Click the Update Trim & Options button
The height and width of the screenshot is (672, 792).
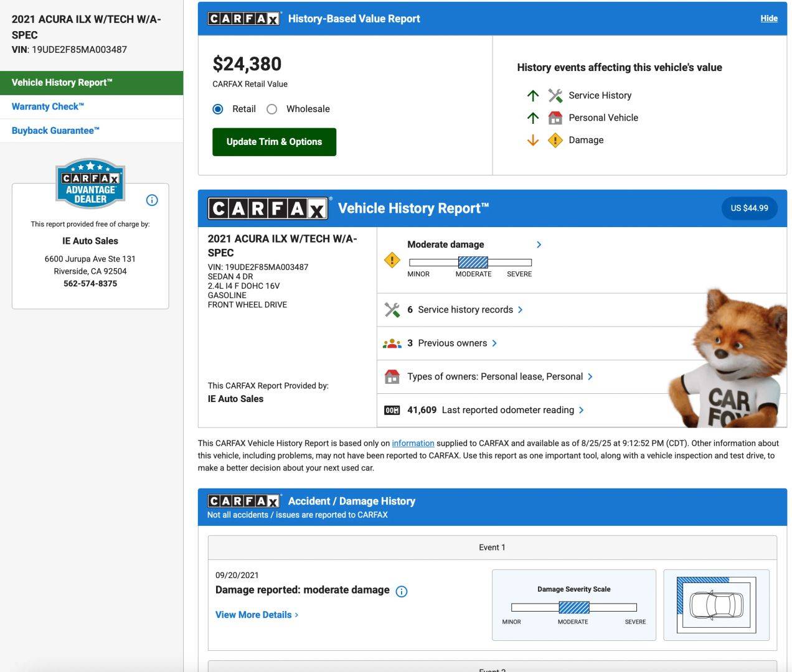(x=274, y=142)
